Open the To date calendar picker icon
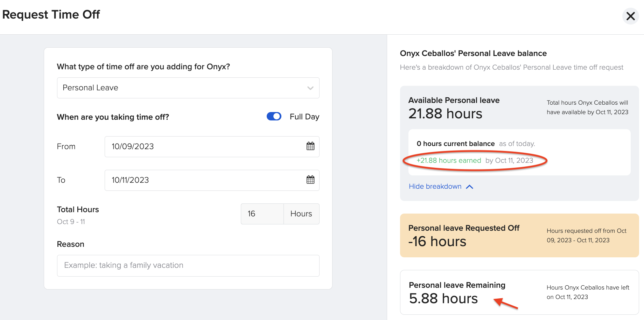The image size is (644, 320). [310, 180]
